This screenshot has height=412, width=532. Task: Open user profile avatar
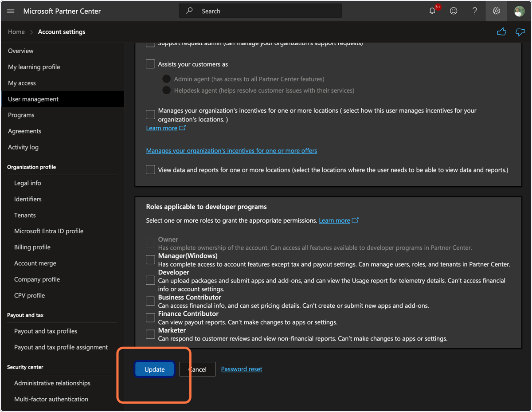point(519,11)
